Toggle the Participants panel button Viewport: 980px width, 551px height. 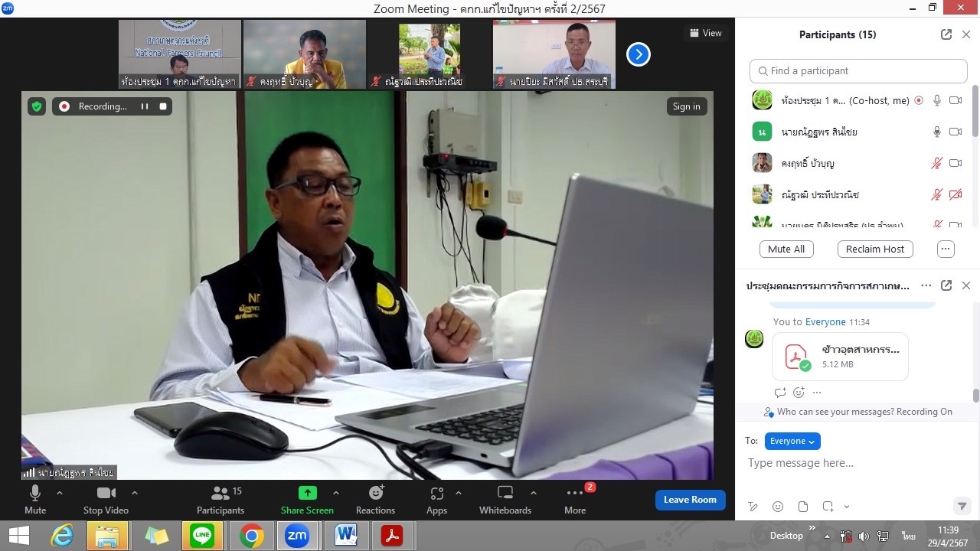pos(220,499)
